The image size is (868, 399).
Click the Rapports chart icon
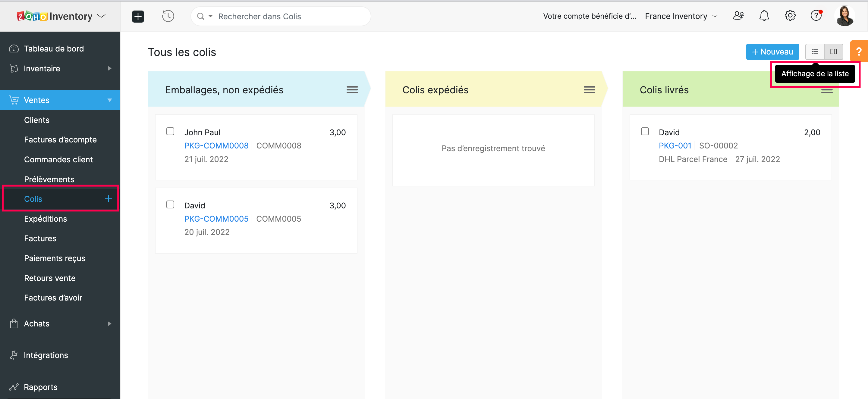click(14, 387)
